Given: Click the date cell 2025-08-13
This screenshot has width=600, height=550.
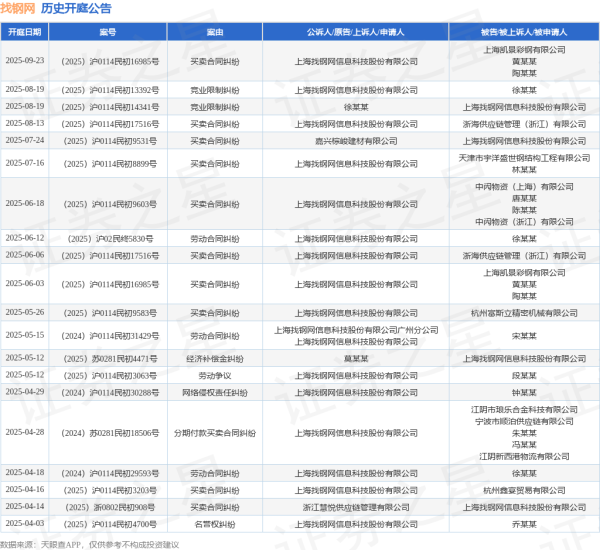Looking at the screenshot, I should click(x=25, y=123).
